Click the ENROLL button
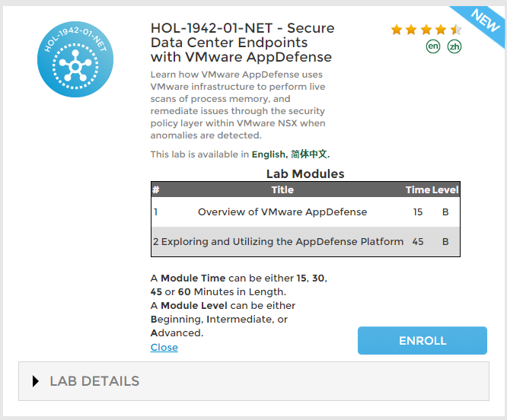Image resolution: width=507 pixels, height=420 pixels. point(422,341)
